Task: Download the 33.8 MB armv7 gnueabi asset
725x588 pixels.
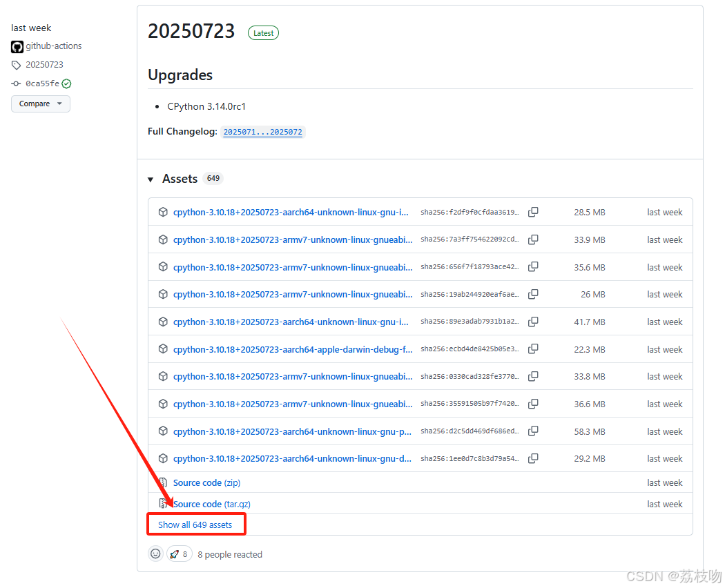Action: click(293, 376)
